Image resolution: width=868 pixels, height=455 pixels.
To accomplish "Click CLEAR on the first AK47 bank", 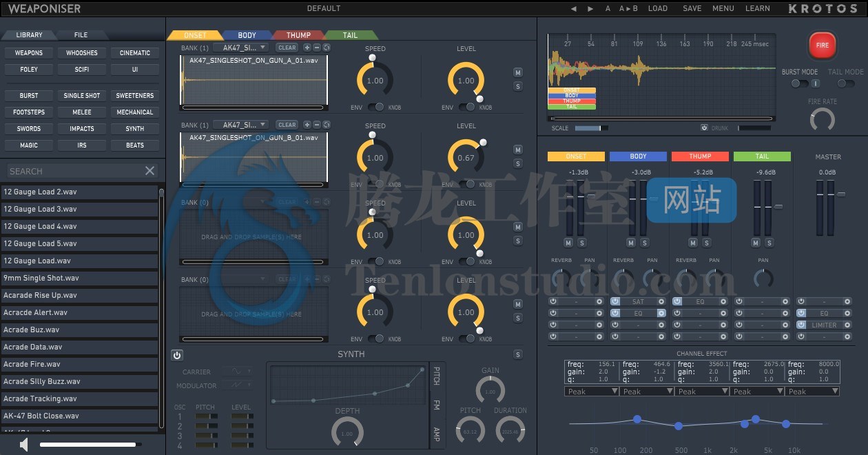I will 287,48.
